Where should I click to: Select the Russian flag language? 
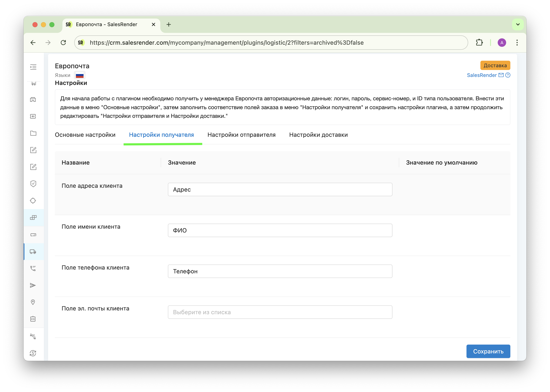tap(80, 75)
